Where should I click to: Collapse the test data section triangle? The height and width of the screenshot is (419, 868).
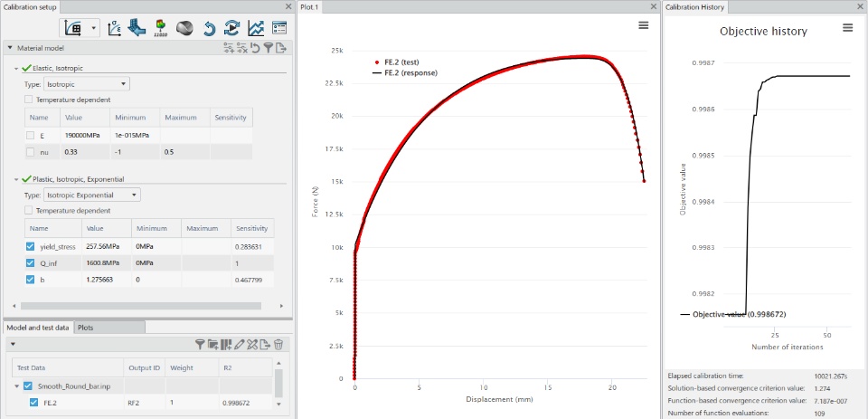tap(13, 345)
